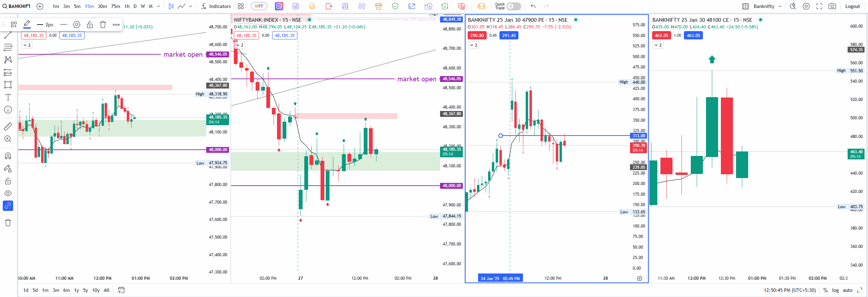Viewport: 868px width, 297px height.
Task: Select the All date range
Action: click(107, 290)
